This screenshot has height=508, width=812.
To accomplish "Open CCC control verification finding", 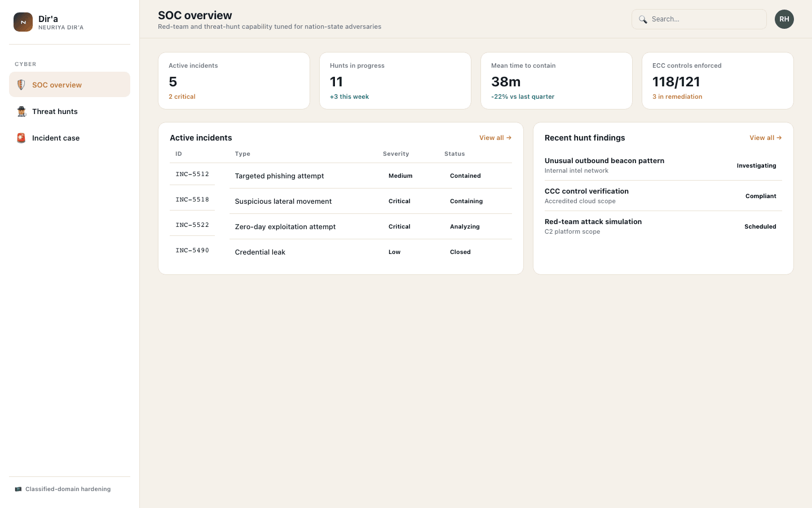I will 586,191.
